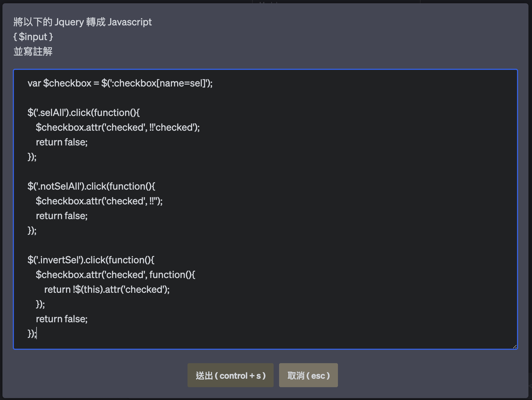Click the line containing !!'checked' attr call
The width and height of the screenshot is (532, 400).
tap(117, 127)
